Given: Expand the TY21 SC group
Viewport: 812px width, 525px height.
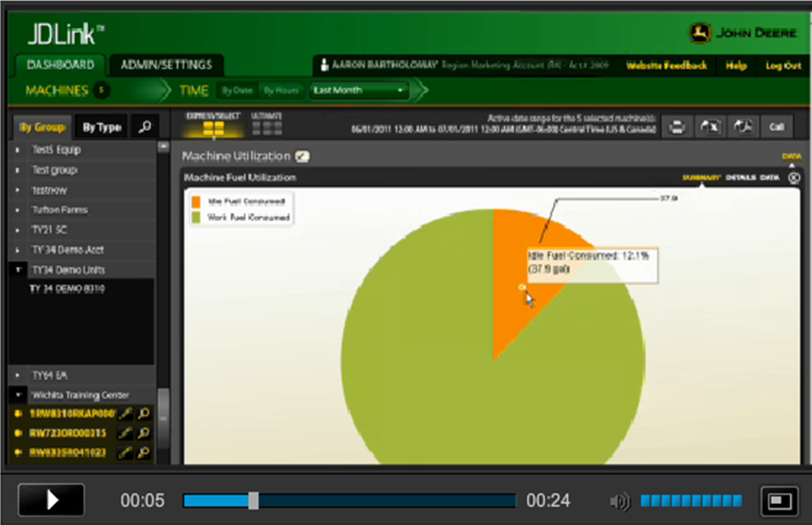Looking at the screenshot, I should click(x=17, y=230).
